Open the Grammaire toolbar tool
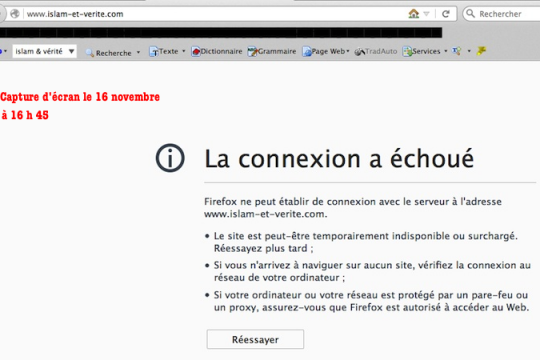 [x=272, y=51]
